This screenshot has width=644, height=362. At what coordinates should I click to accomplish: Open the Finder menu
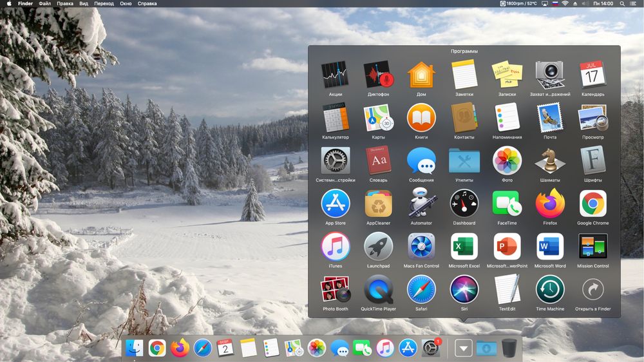[x=26, y=4]
